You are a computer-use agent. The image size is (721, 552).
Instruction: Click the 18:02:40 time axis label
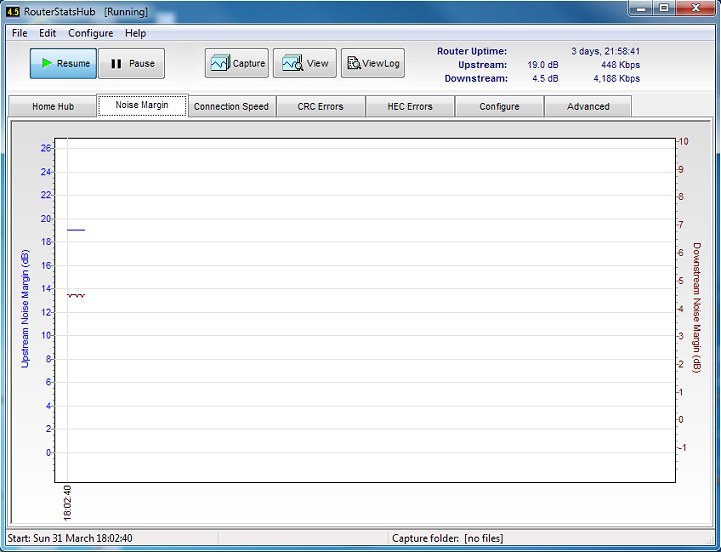pyautogui.click(x=67, y=503)
